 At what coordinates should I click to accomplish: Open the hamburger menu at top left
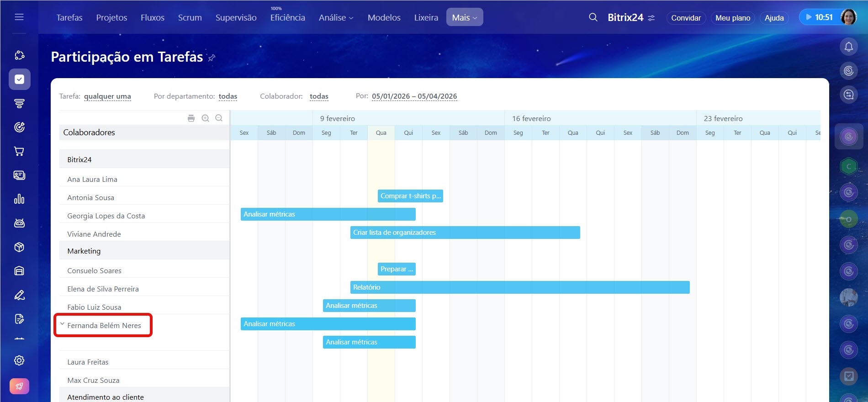(x=19, y=17)
